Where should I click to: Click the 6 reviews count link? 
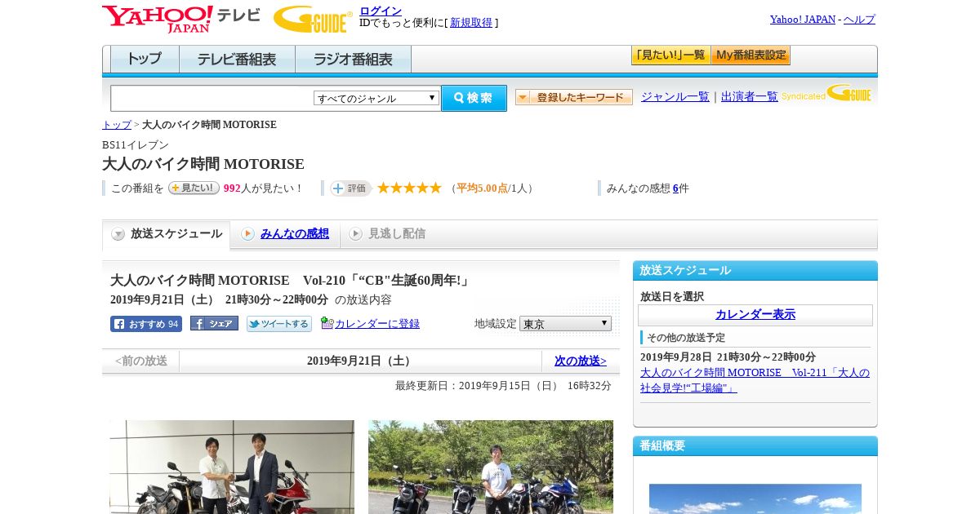click(x=675, y=188)
